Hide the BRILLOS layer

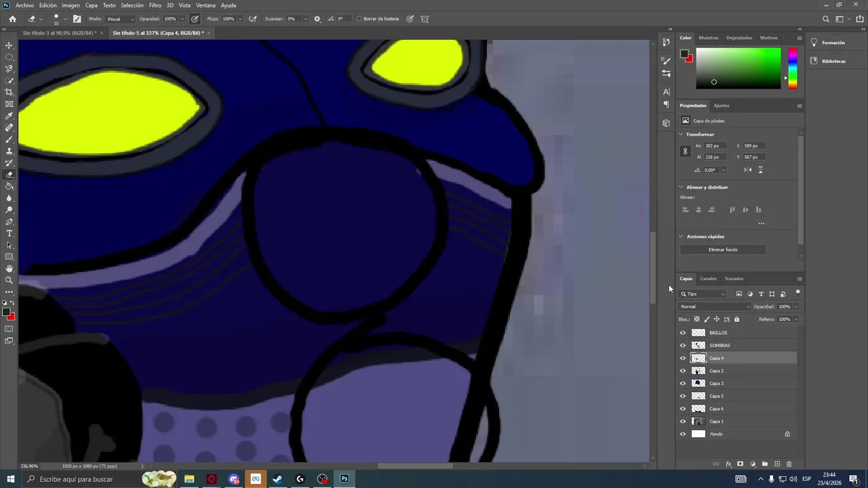coord(683,333)
